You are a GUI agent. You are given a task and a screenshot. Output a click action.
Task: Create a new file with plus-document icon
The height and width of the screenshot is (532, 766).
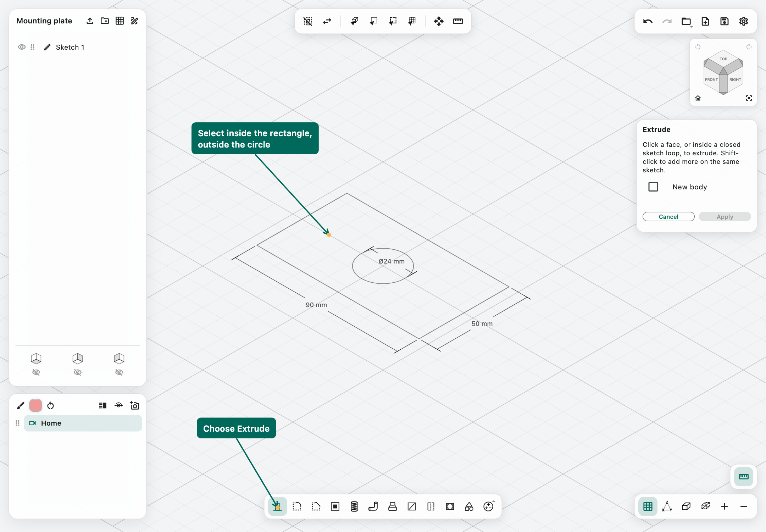tap(705, 21)
